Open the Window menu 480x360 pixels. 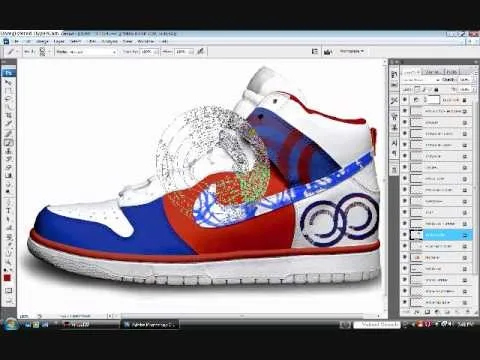click(146, 41)
